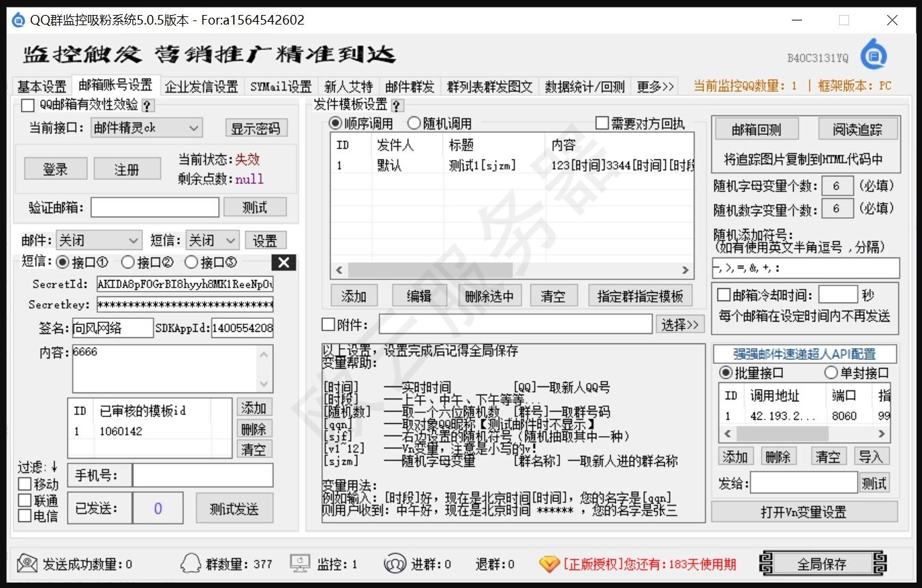This screenshot has width=922, height=588.
Task: Switch to the 企业发信设置 tab
Action: [x=202, y=87]
